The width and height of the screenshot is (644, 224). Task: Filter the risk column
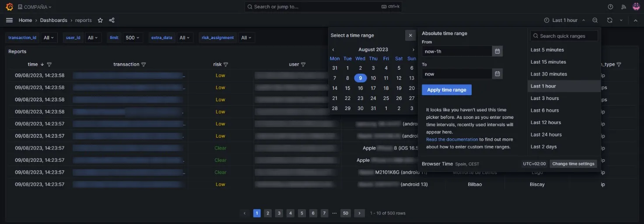point(226,64)
